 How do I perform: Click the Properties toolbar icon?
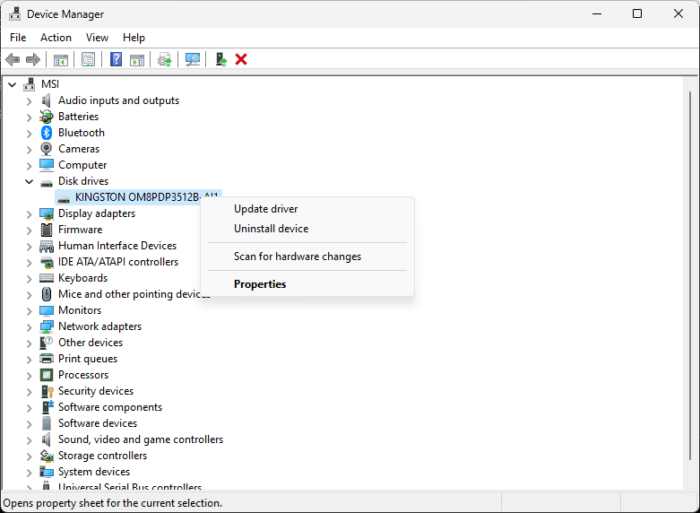(88, 59)
